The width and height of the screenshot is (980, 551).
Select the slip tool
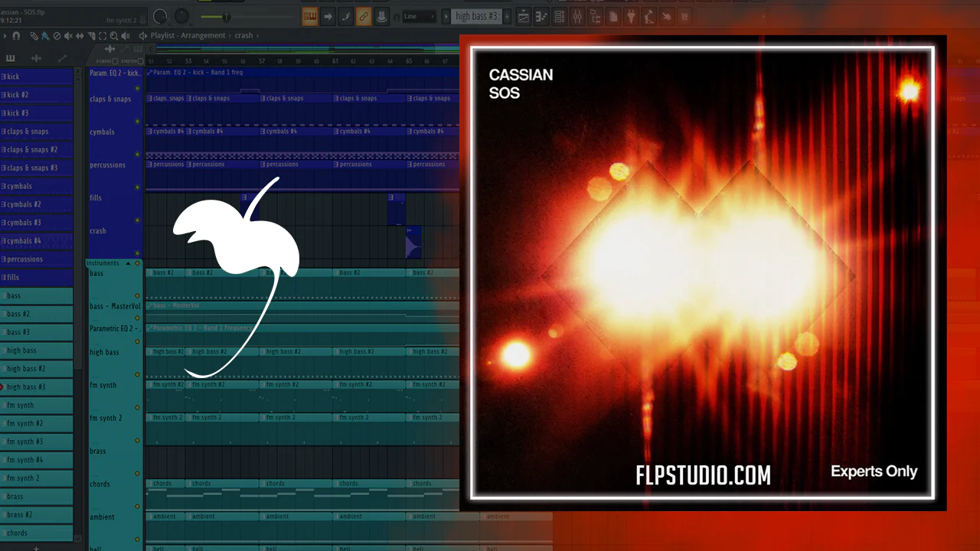point(80,36)
